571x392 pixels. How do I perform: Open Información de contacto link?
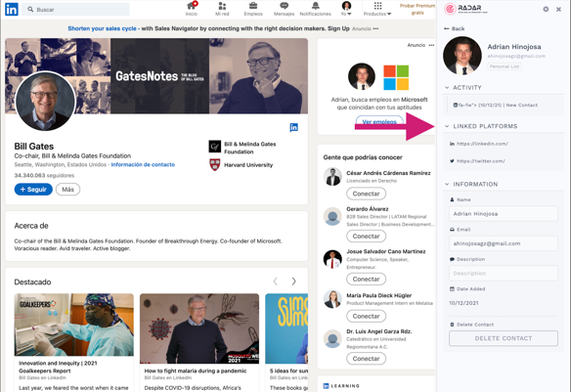click(143, 164)
